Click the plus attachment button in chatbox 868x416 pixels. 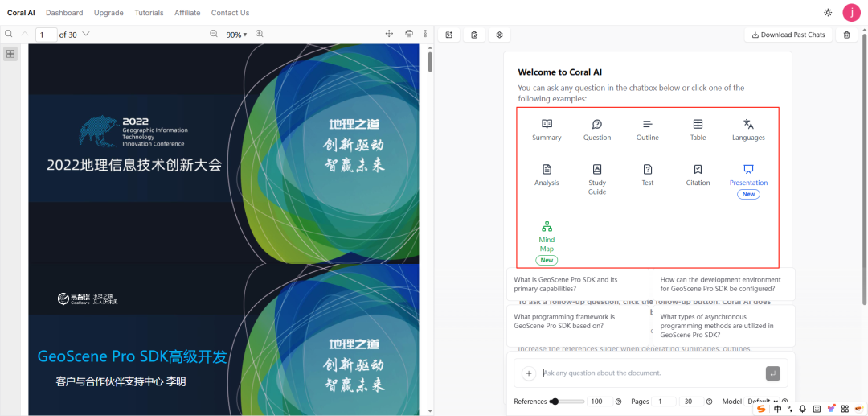529,373
